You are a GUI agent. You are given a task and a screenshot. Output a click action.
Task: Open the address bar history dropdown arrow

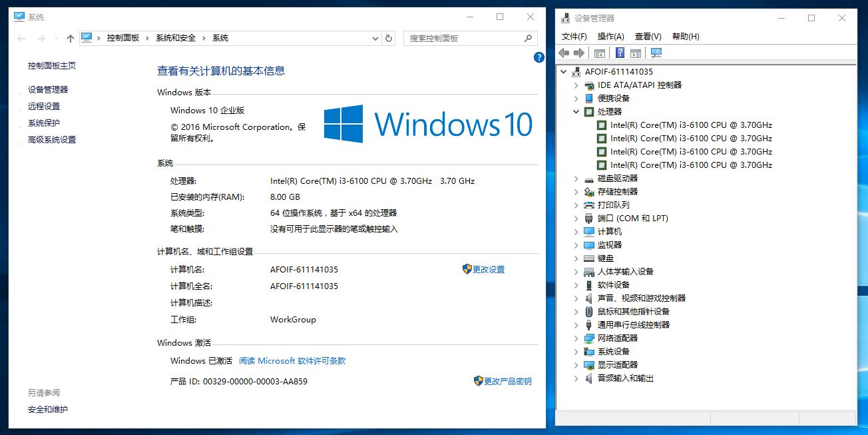tap(376, 39)
